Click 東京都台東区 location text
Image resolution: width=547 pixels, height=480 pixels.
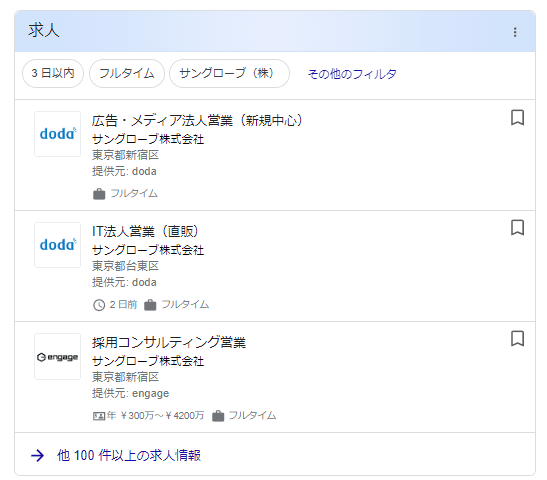pyautogui.click(x=126, y=266)
